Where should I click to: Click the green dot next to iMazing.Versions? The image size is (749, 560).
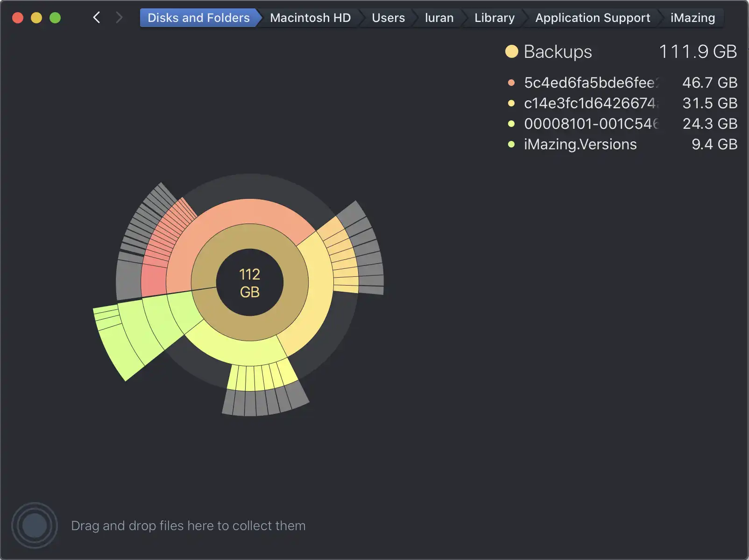point(511,144)
